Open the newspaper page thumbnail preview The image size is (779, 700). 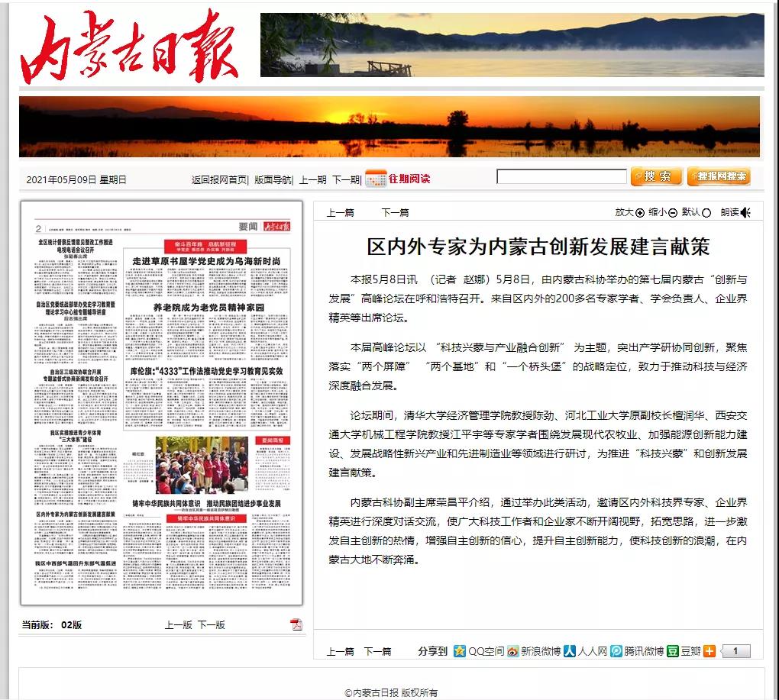(159, 405)
